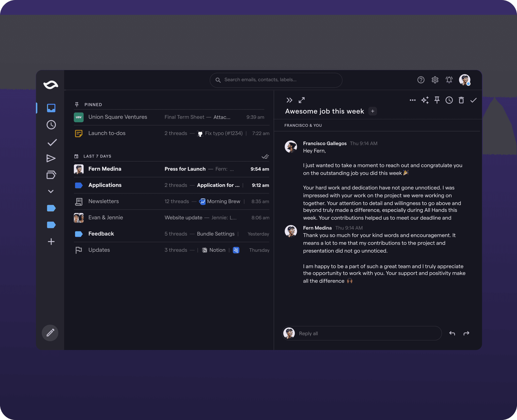Open the three-dots more options menu
The image size is (517, 420).
pos(413,100)
